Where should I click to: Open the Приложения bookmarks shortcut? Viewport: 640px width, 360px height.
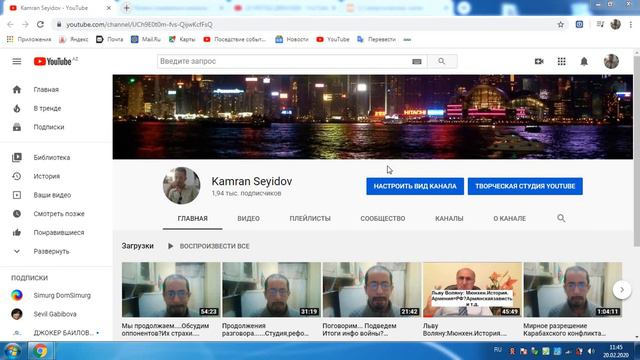(x=29, y=39)
